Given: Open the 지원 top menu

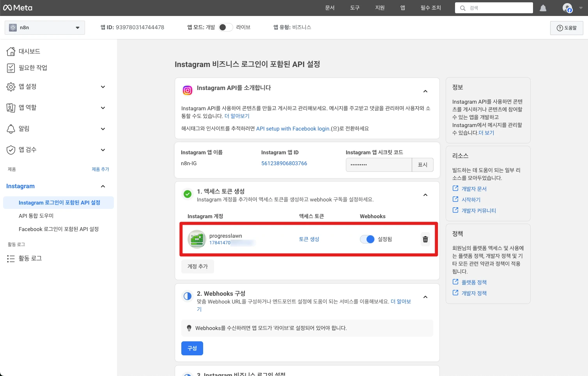Looking at the screenshot, I should click(380, 8).
